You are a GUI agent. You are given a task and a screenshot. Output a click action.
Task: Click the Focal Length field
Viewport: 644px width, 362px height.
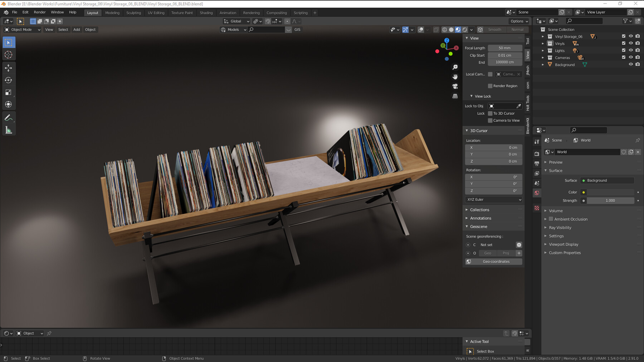pyautogui.click(x=504, y=48)
